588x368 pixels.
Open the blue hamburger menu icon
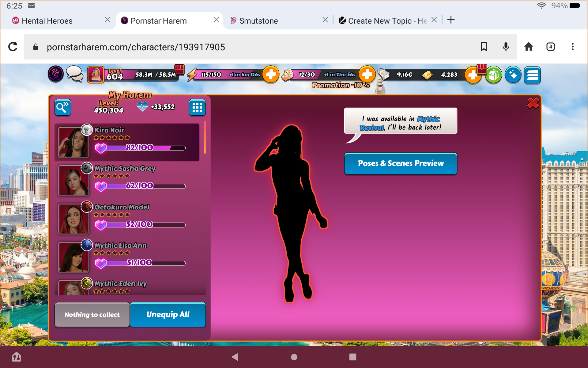pos(532,75)
